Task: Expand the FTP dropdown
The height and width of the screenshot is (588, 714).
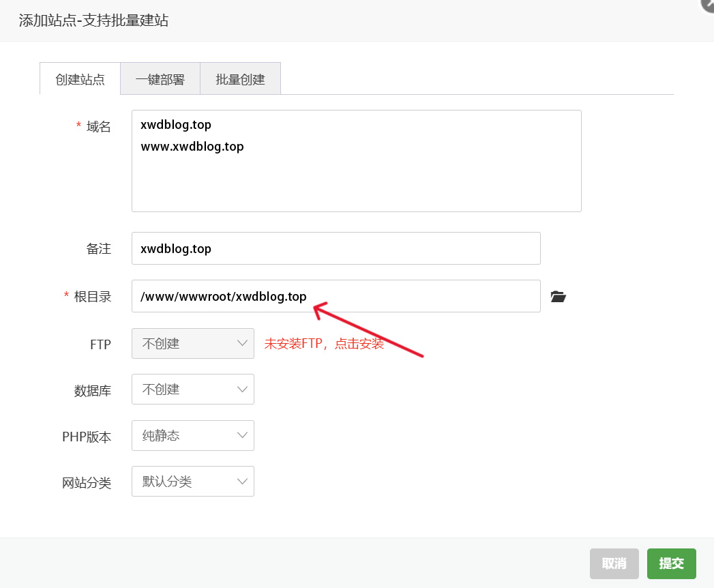Action: pos(192,343)
